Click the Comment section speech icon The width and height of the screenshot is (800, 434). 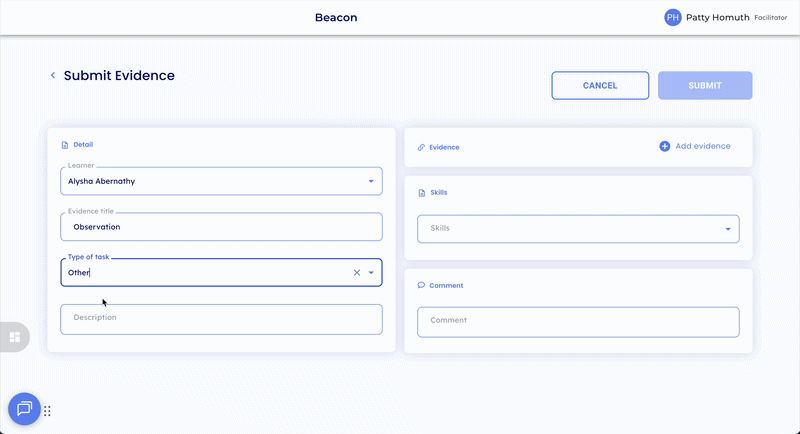421,286
